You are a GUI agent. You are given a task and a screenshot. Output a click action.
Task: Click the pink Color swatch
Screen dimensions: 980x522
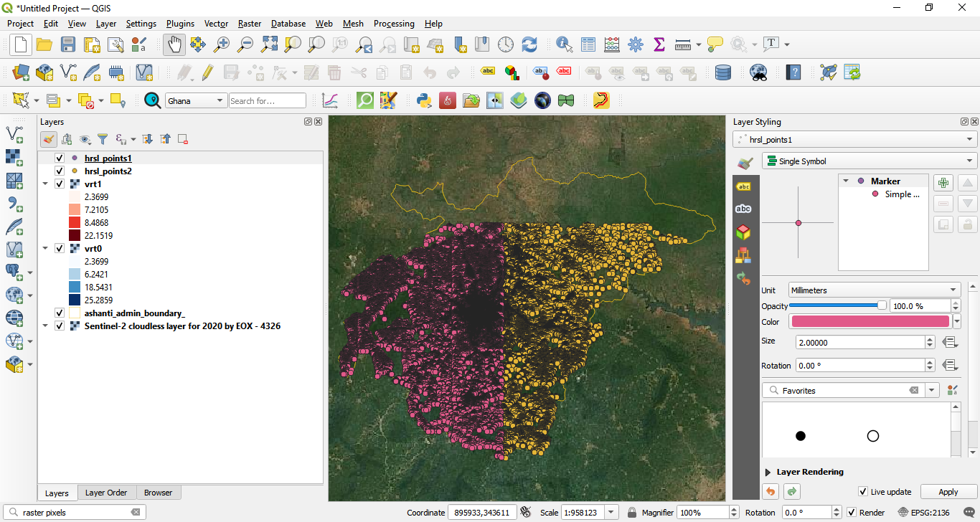click(870, 321)
